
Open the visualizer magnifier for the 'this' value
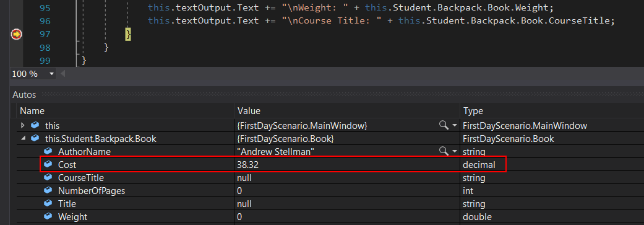coord(444,125)
